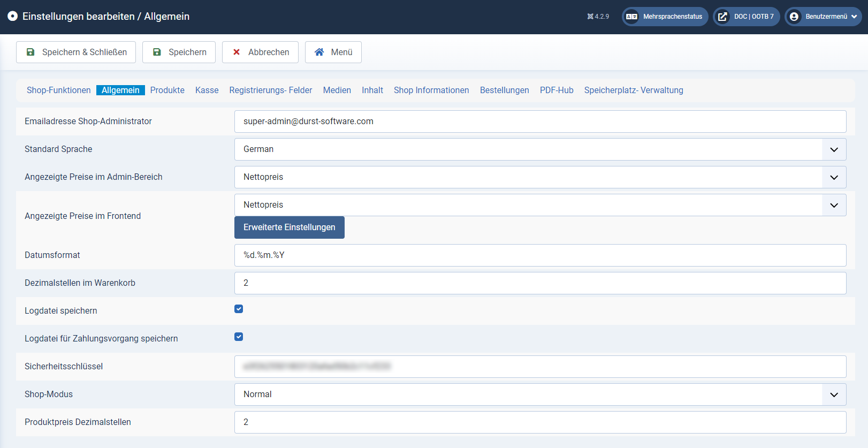
Task: Open the Shop Informationen tab
Action: click(x=431, y=90)
